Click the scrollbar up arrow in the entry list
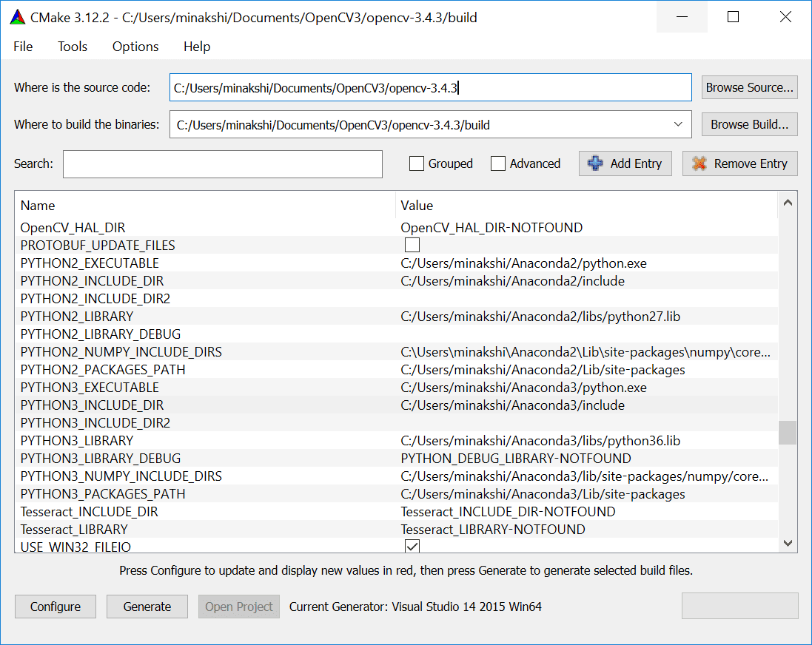 [x=788, y=203]
